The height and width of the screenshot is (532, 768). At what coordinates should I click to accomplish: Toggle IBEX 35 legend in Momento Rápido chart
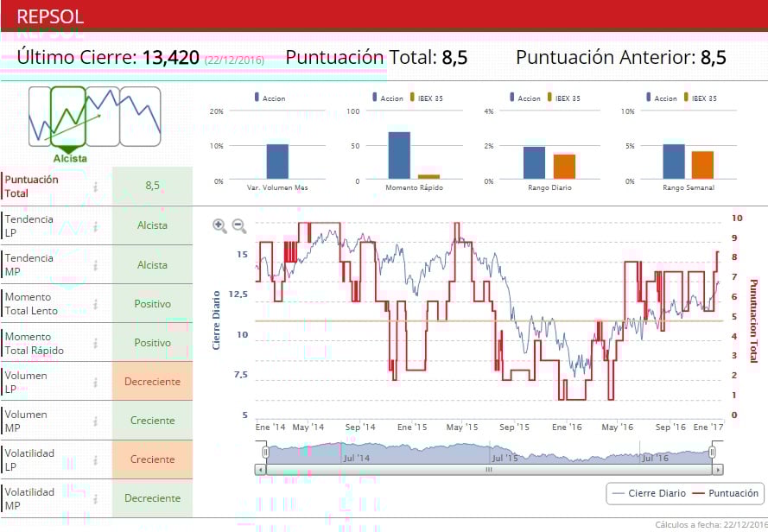[426, 98]
